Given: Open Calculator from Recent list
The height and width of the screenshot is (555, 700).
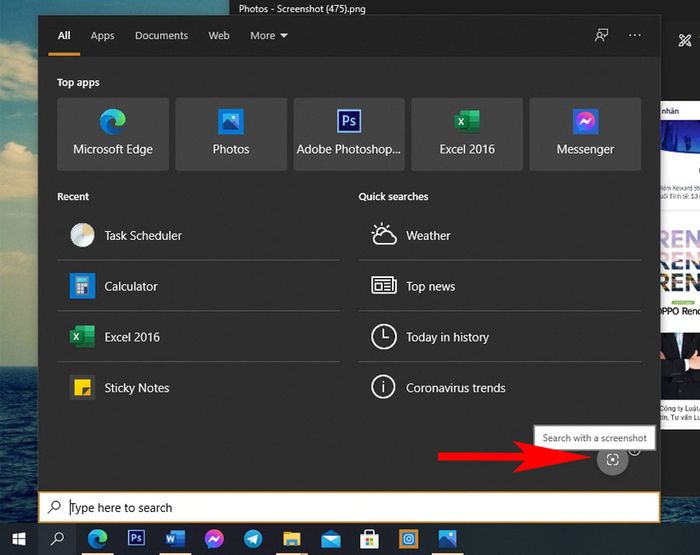Looking at the screenshot, I should (x=198, y=286).
